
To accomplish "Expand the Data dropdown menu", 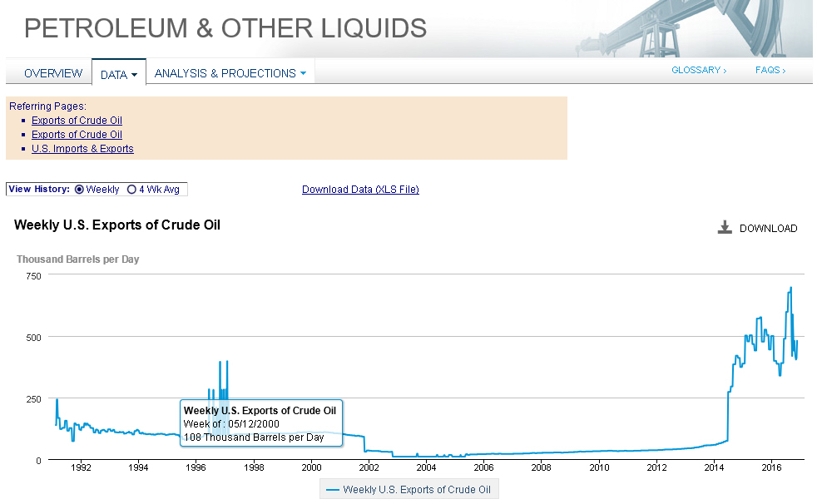I will click(x=118, y=74).
